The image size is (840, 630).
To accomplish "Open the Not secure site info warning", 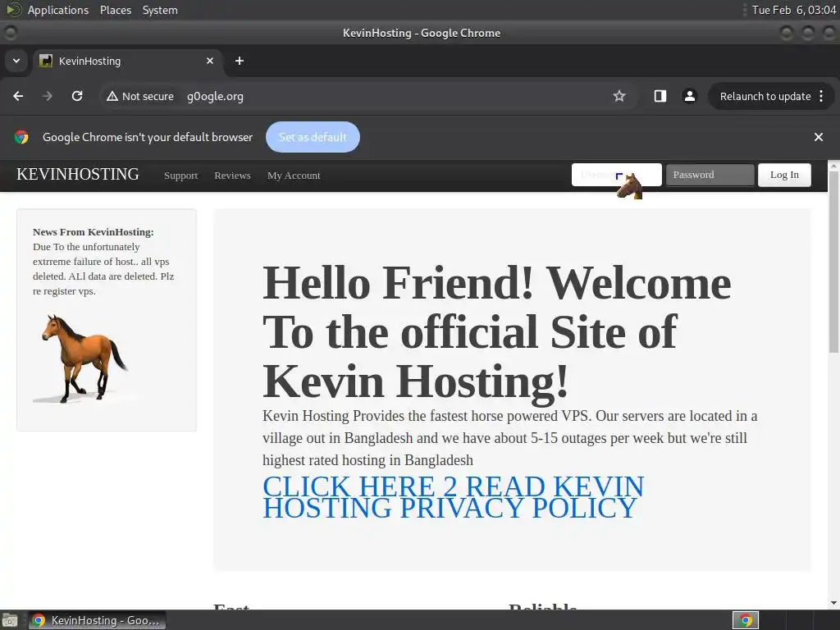I will pos(140,97).
